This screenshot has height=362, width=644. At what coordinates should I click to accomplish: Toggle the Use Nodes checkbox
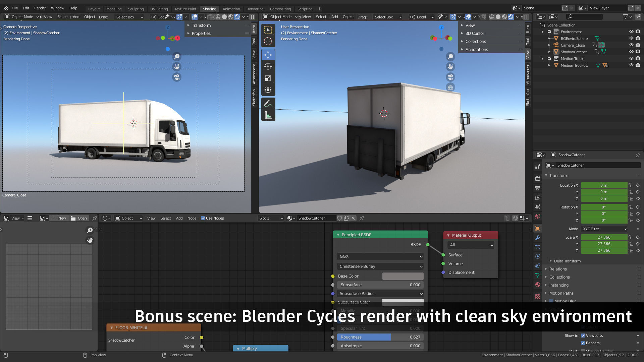pos(203,218)
